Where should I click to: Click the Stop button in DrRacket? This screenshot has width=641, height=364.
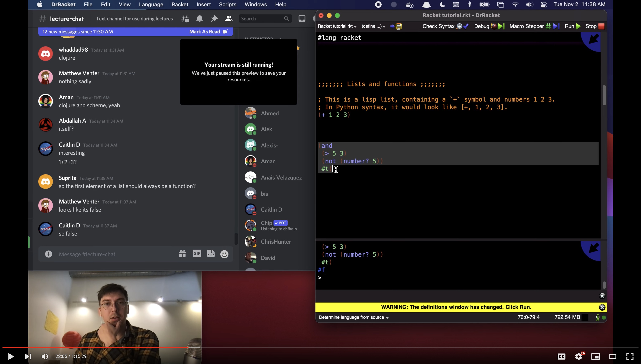click(x=595, y=26)
